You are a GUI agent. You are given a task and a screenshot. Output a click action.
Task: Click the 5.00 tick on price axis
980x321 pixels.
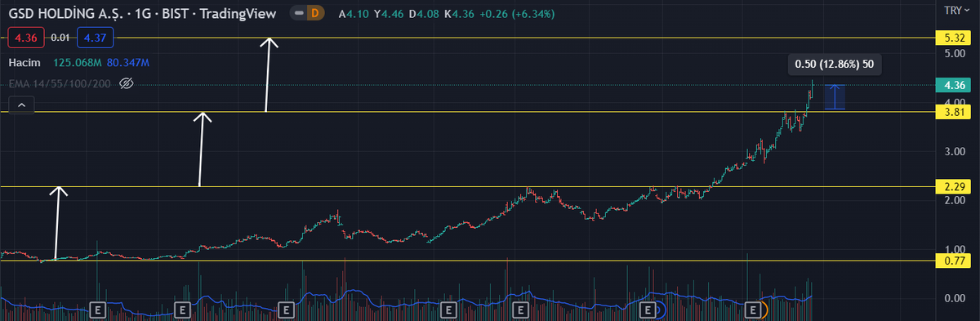click(954, 53)
